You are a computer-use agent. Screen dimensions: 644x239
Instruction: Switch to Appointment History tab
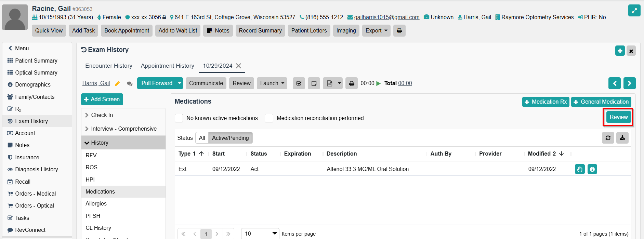167,66
